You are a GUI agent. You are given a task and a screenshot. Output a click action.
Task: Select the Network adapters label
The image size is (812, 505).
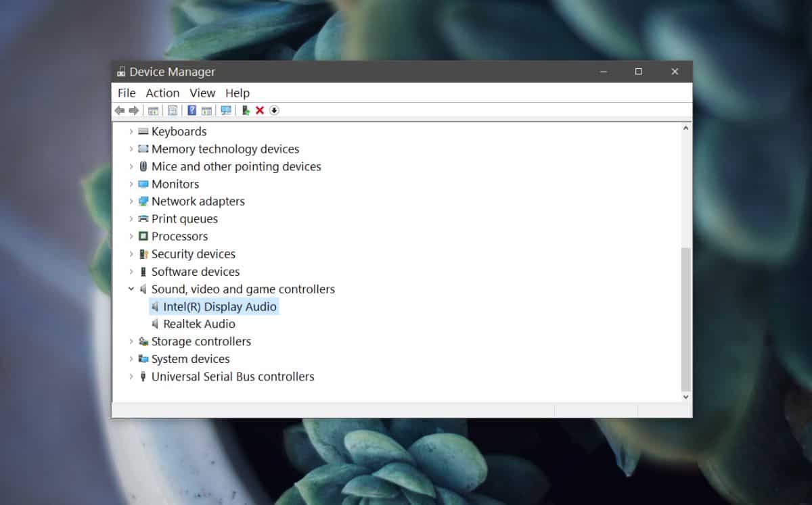[198, 201]
